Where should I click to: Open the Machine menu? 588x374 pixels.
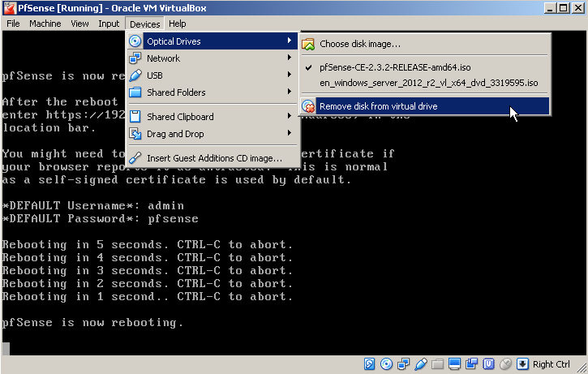tap(45, 24)
